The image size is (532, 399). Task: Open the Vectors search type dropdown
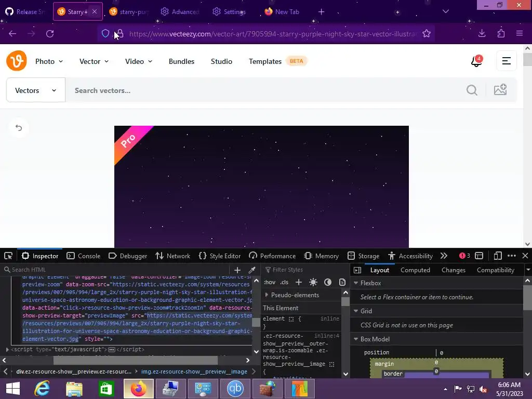[36, 90]
